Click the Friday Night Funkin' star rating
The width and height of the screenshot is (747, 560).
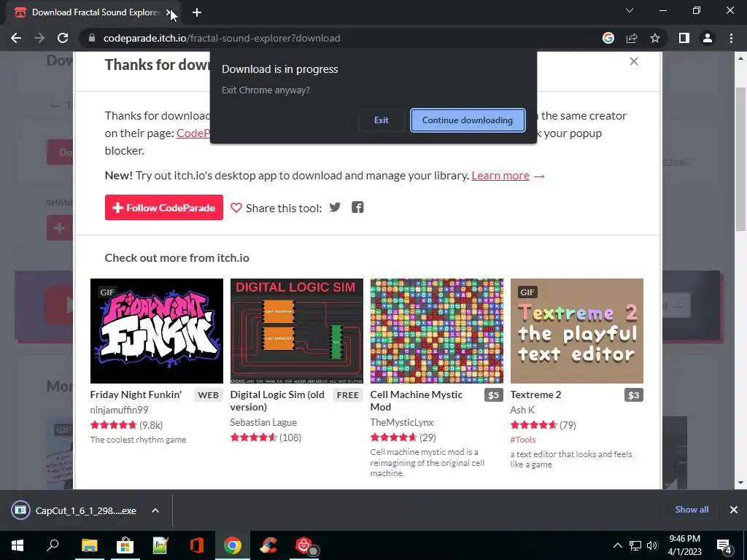point(113,425)
